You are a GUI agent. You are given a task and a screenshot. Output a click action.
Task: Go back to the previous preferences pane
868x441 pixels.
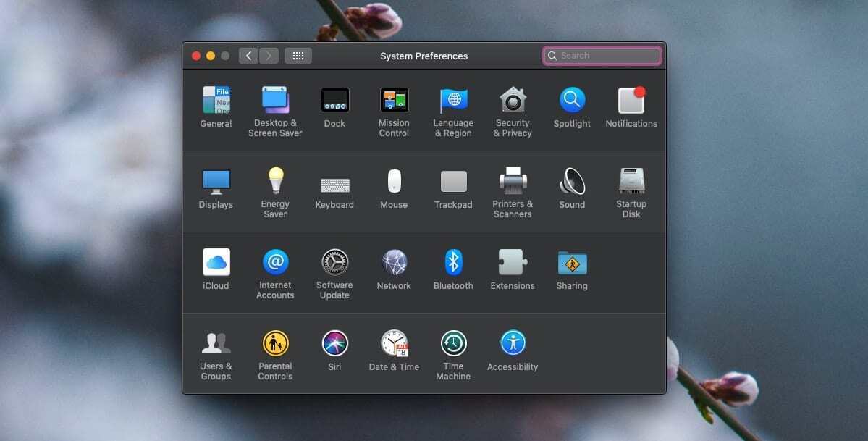[x=248, y=55]
